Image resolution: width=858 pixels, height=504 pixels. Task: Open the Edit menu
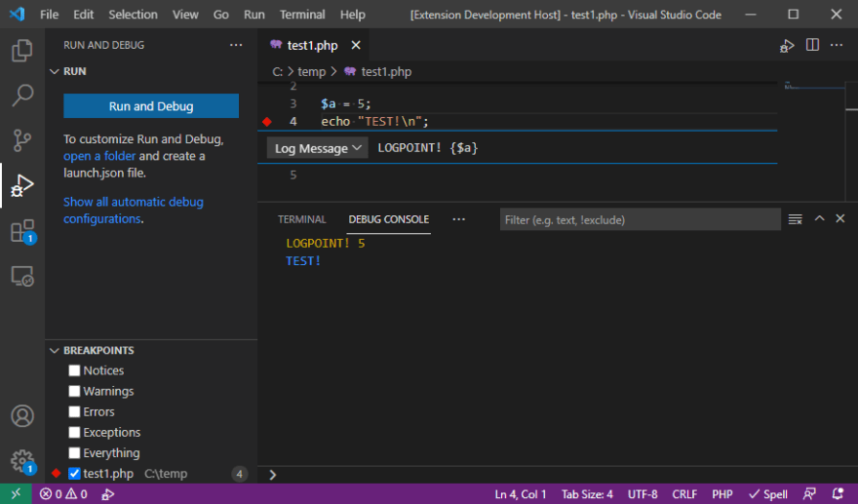(x=83, y=15)
